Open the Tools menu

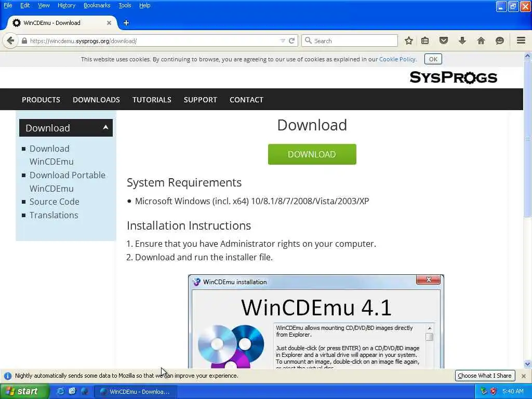[x=125, y=5]
